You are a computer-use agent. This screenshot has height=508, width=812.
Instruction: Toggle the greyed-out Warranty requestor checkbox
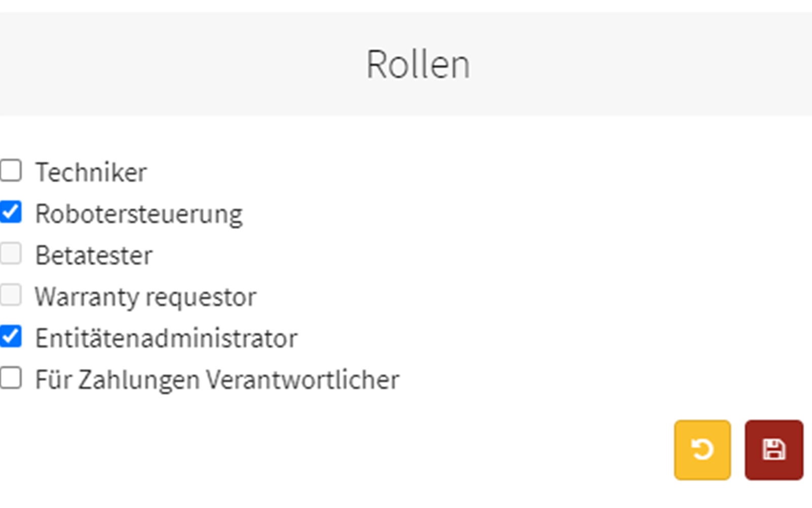[11, 295]
